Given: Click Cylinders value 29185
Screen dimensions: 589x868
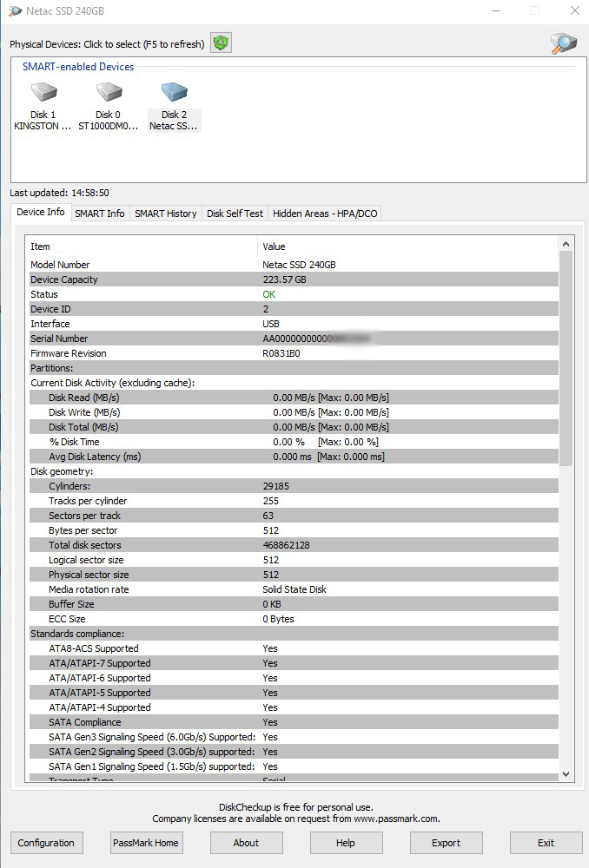Looking at the screenshot, I should [x=276, y=486].
